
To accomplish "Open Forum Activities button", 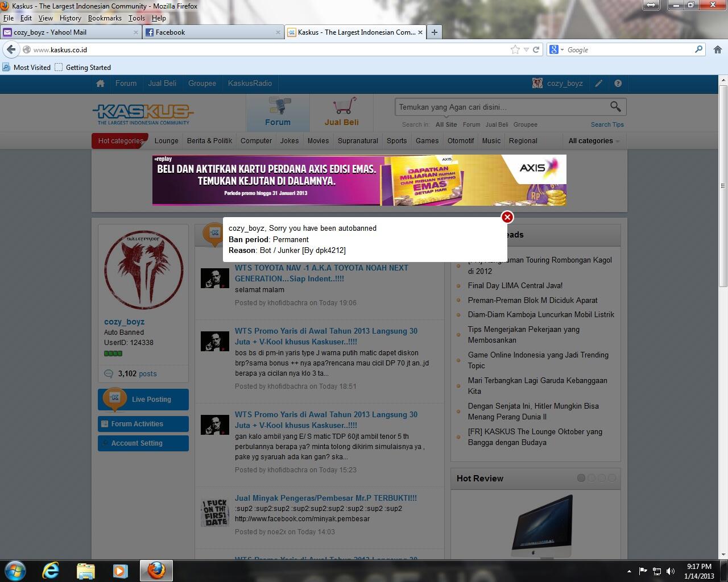I will pos(143,424).
